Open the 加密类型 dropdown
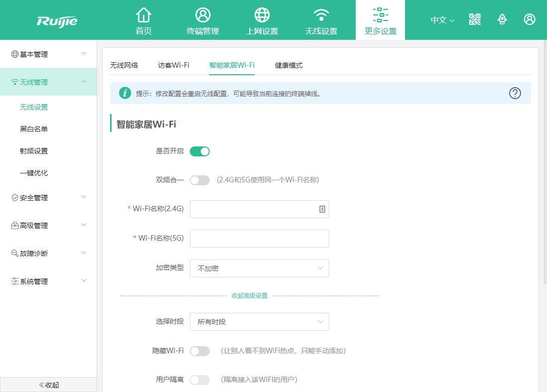 (259, 268)
